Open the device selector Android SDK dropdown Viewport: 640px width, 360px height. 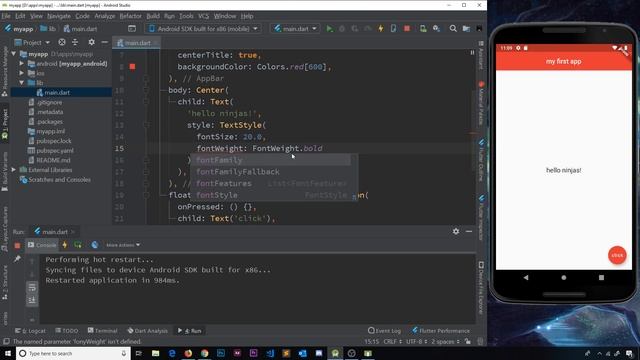click(203, 29)
